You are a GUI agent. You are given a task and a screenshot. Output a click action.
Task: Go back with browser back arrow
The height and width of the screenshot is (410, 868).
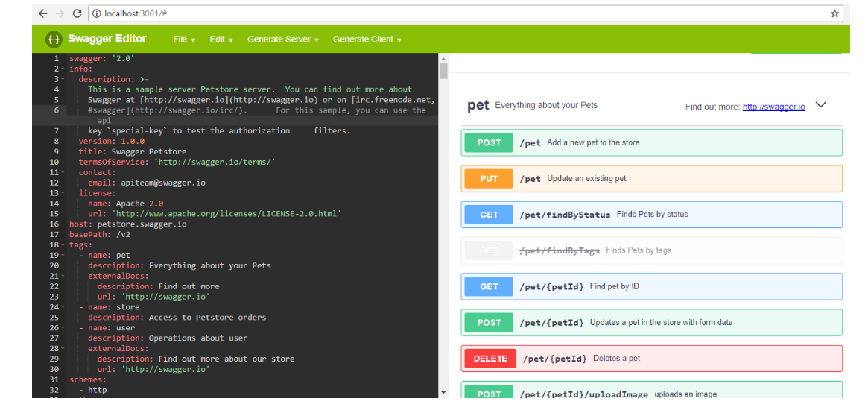(x=42, y=13)
